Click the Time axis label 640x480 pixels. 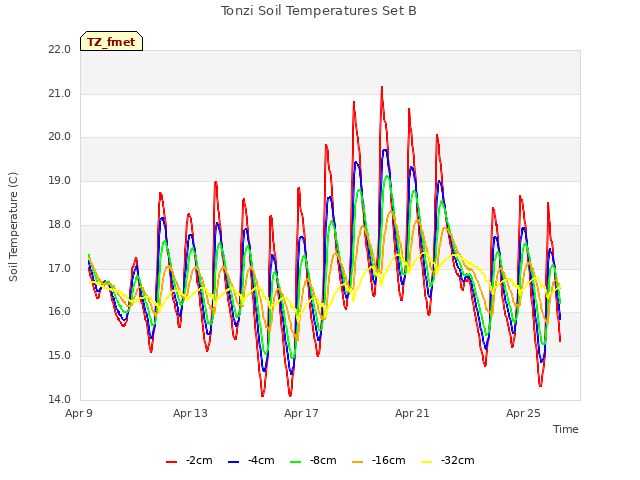click(x=566, y=429)
